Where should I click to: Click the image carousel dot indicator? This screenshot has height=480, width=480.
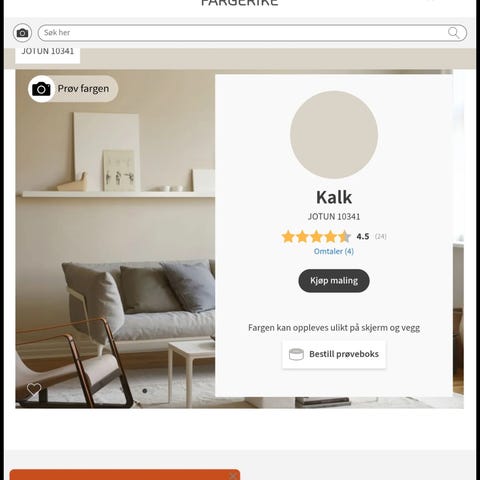tap(145, 391)
